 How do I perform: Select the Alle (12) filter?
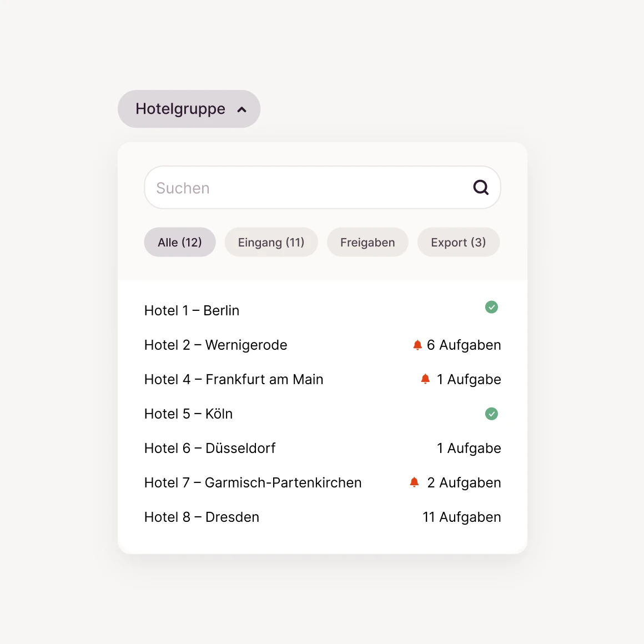tap(179, 242)
